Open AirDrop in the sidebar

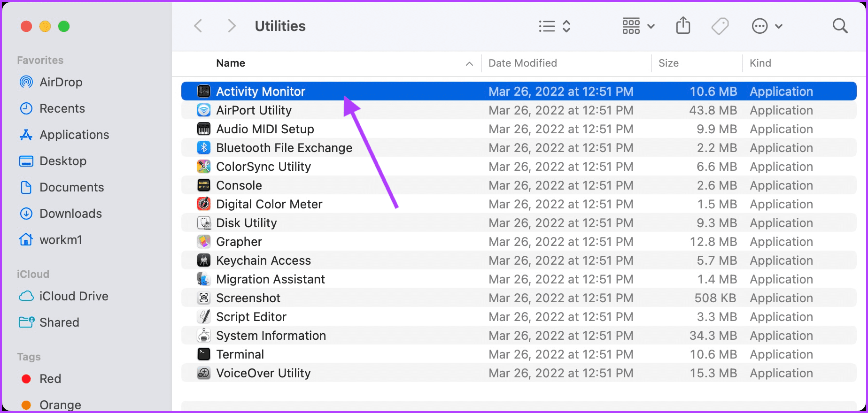[51, 82]
